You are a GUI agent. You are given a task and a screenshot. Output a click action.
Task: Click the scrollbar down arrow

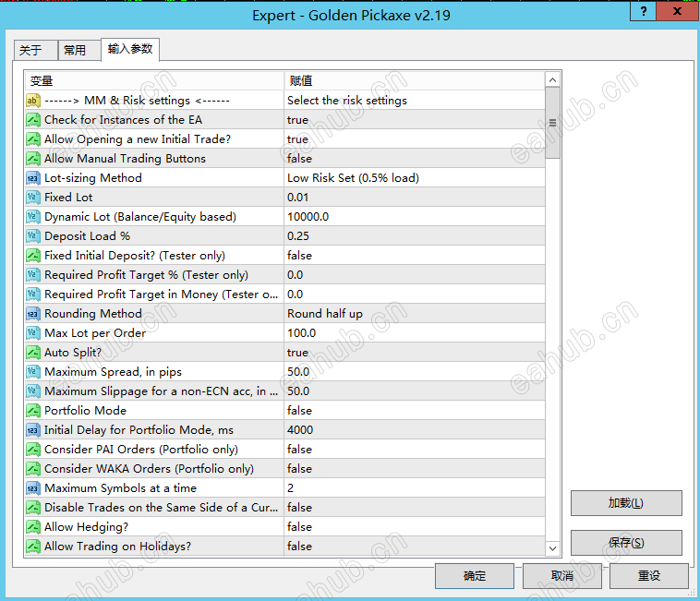click(552, 548)
